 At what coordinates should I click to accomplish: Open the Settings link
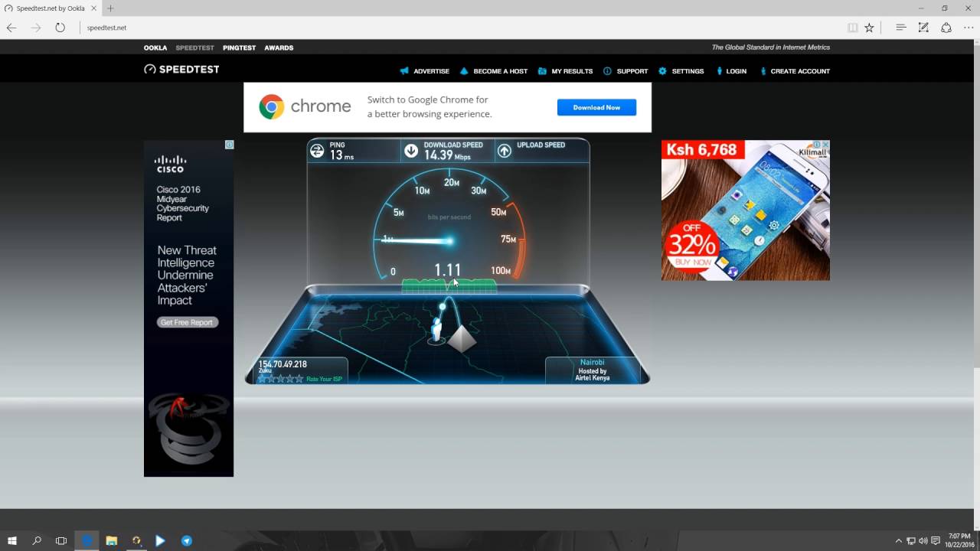click(x=688, y=71)
